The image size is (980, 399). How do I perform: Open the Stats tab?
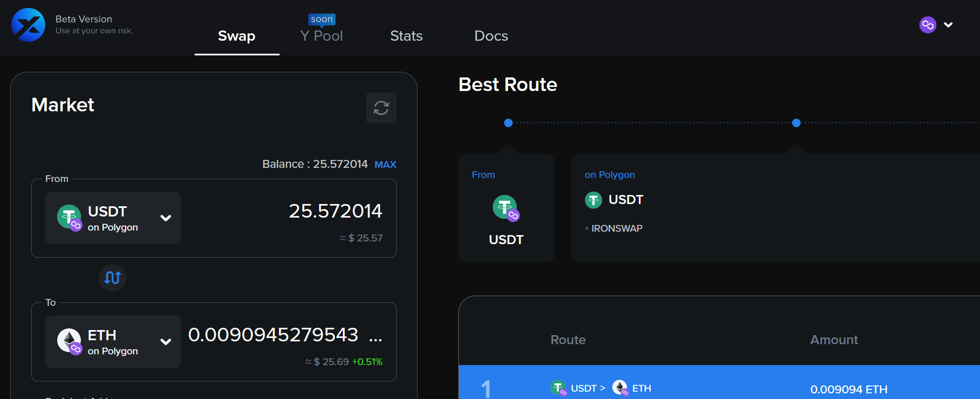click(406, 36)
